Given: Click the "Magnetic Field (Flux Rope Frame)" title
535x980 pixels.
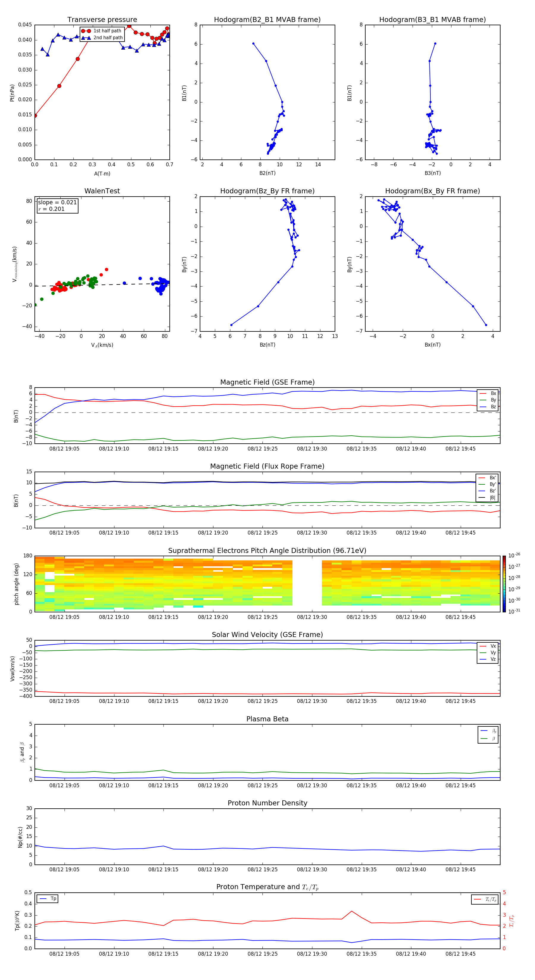Looking at the screenshot, I should click(267, 467).
